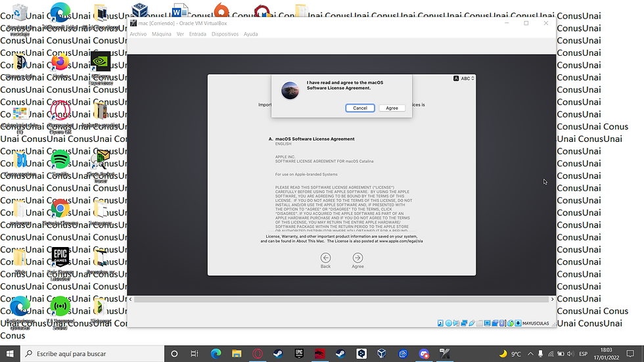Viewport: 644px width, 362px height.
Task: Select the Opera GX desktop shortcut
Action: tap(60, 116)
